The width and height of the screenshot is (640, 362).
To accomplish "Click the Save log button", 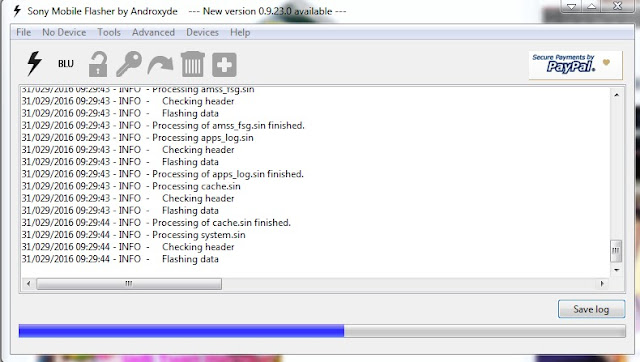I will (x=591, y=309).
